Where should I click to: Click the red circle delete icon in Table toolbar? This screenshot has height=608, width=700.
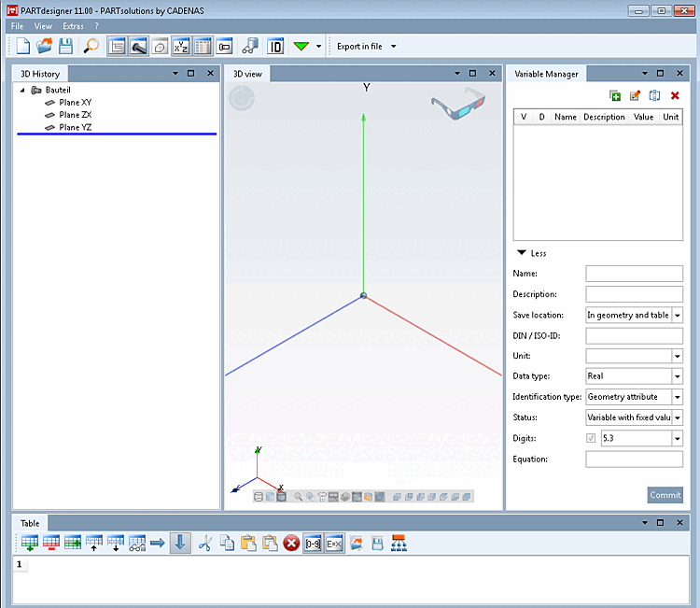pos(291,544)
